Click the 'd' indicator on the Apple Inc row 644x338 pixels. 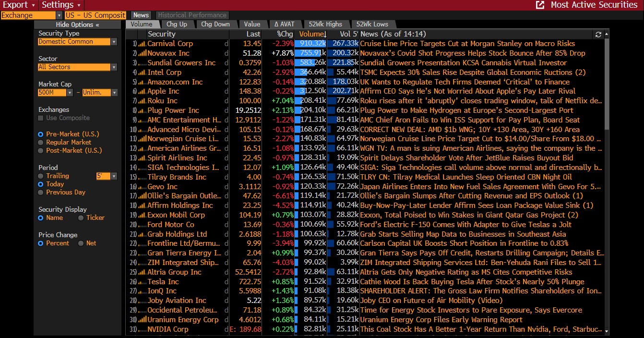pyautogui.click(x=226, y=91)
